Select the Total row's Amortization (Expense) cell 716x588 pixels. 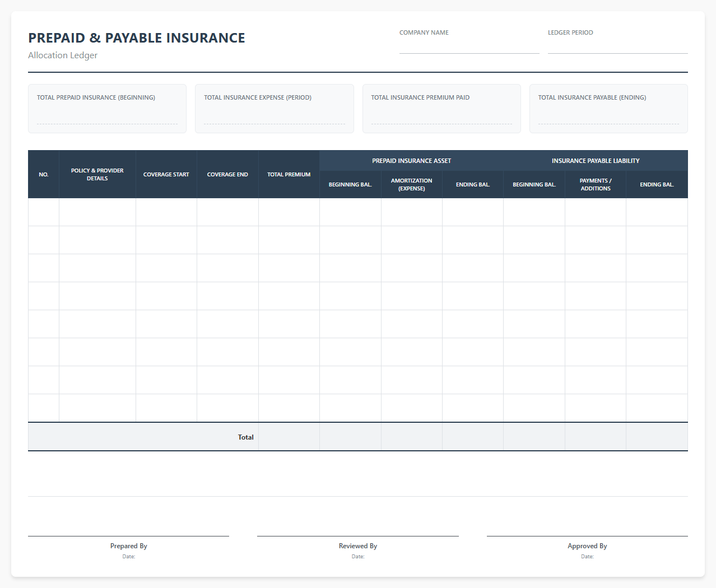pos(412,437)
